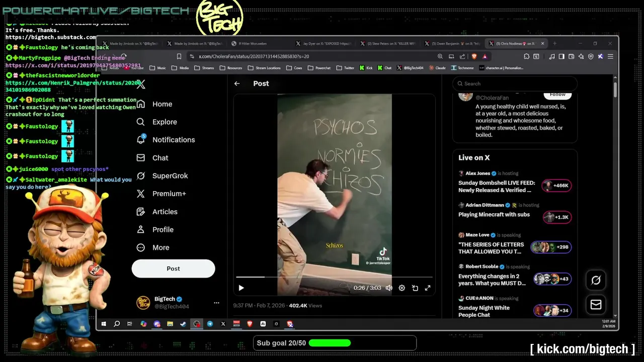This screenshot has height=362, width=644.
Task: Open the Stream Locations bookmarks folder
Action: pyautogui.click(x=264, y=68)
